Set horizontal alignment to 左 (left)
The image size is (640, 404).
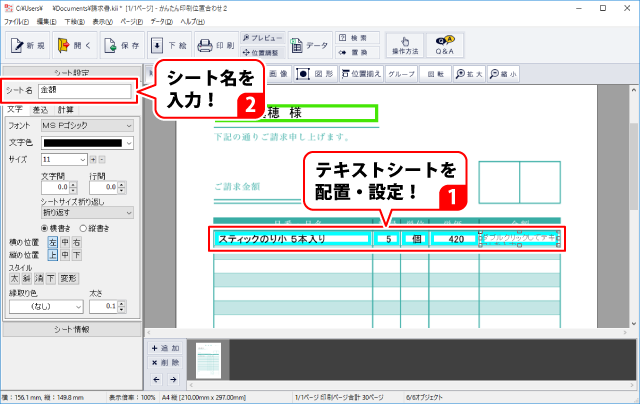point(53,242)
